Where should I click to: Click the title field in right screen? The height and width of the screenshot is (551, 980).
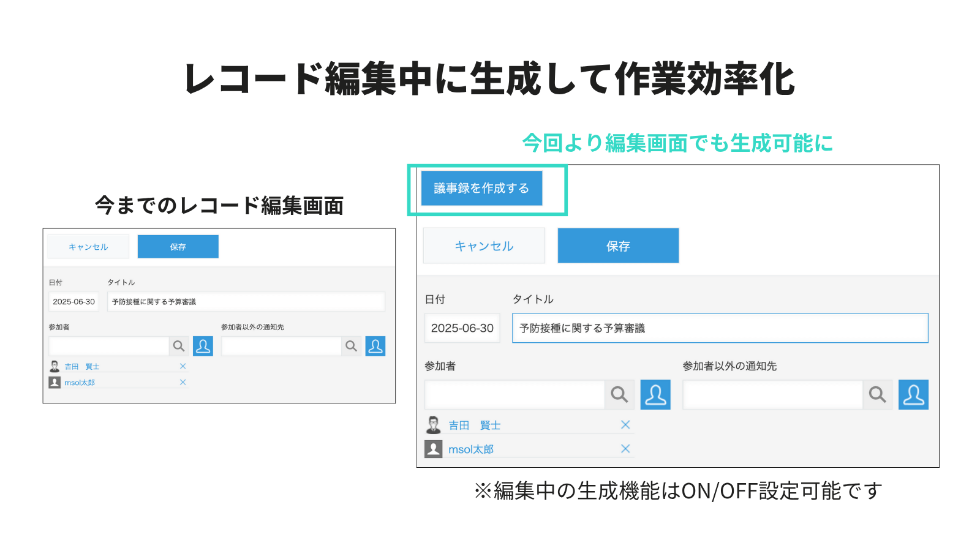click(x=720, y=328)
